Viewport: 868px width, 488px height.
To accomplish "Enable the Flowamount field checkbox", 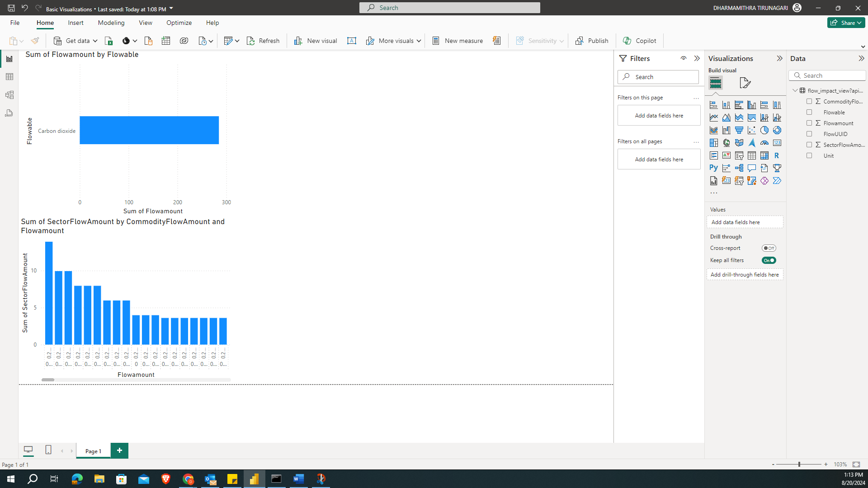I will (809, 123).
